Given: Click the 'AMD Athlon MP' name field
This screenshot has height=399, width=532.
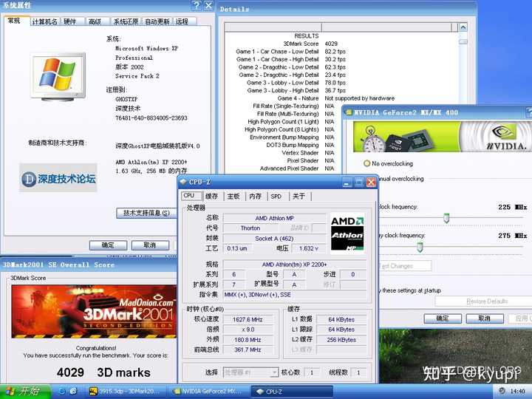Looking at the screenshot, I should click(274, 218).
